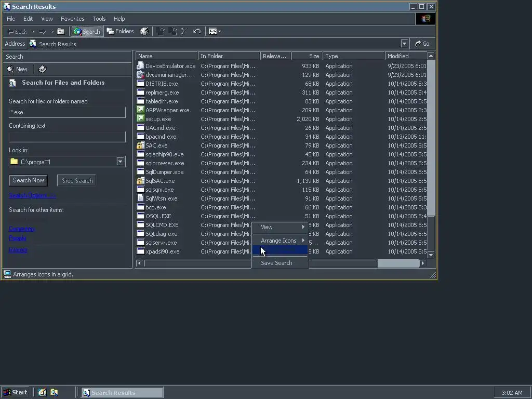
Task: Expand the Address bar dropdown
Action: 404,44
